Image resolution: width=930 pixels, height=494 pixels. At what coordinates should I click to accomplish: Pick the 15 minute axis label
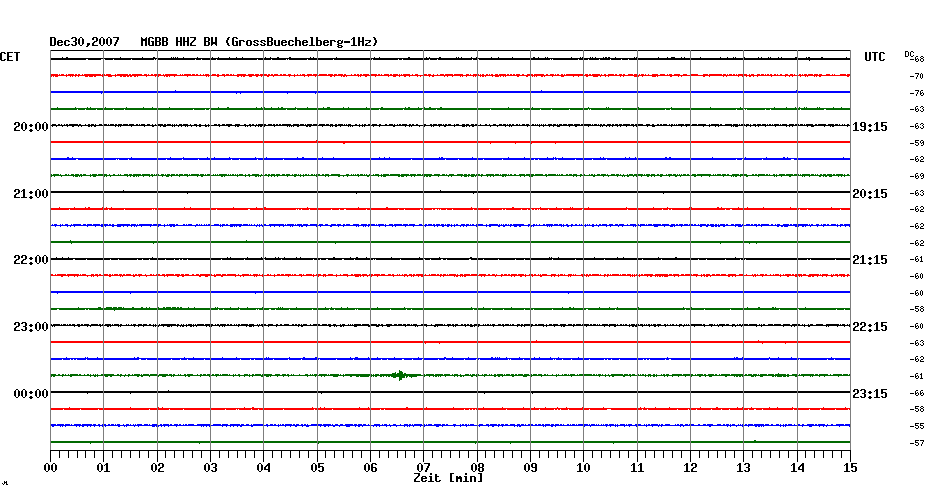[x=850, y=468]
